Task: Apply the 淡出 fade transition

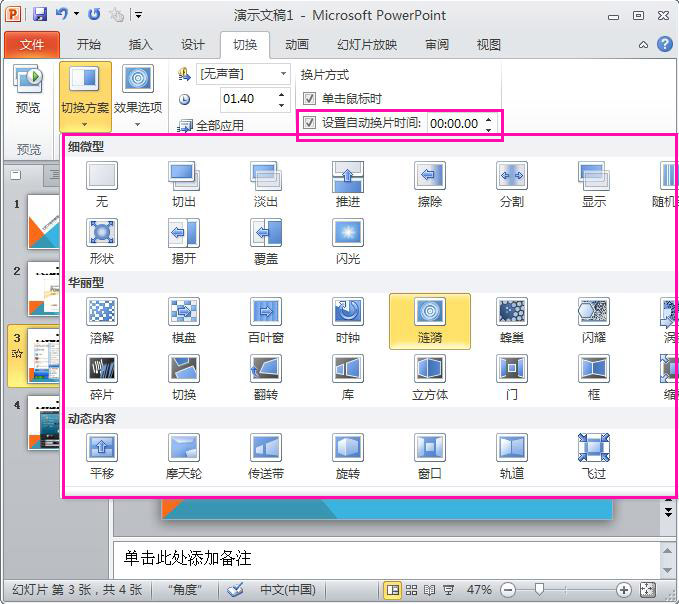Action: (265, 184)
